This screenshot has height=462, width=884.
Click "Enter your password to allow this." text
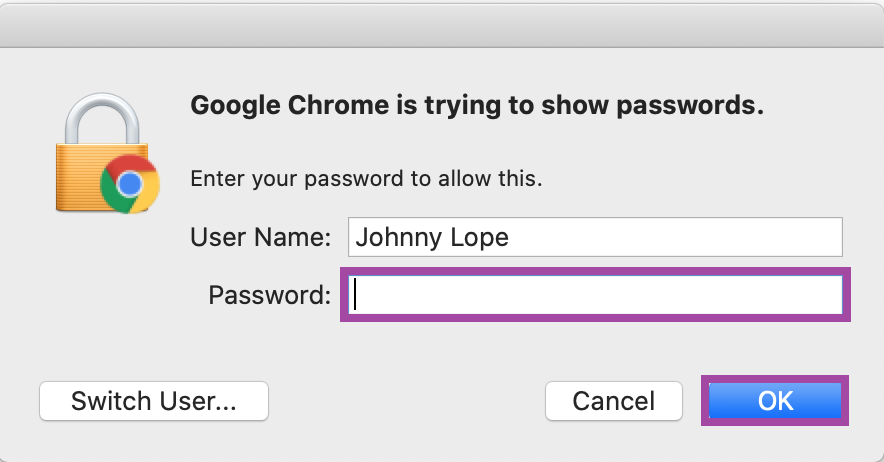click(x=366, y=179)
